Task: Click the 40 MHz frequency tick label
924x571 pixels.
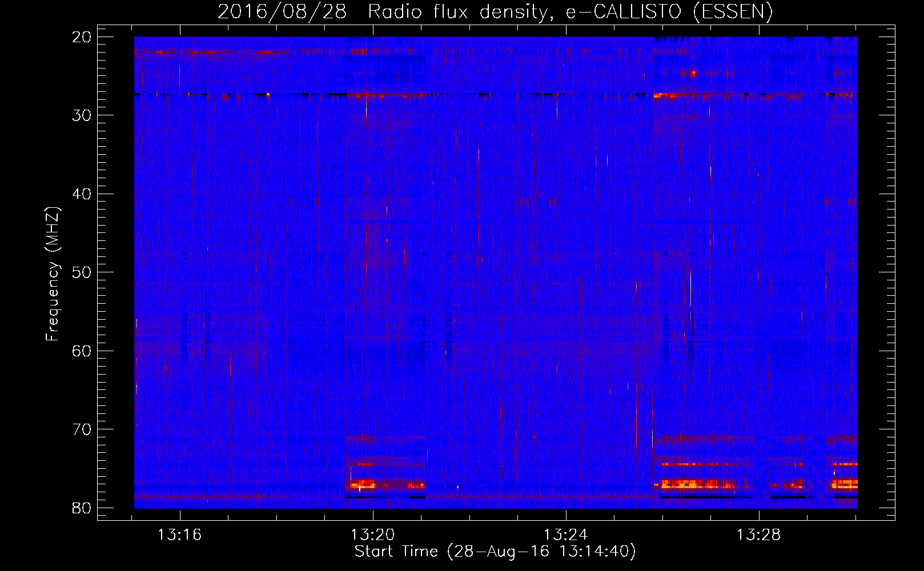Action: pyautogui.click(x=82, y=194)
